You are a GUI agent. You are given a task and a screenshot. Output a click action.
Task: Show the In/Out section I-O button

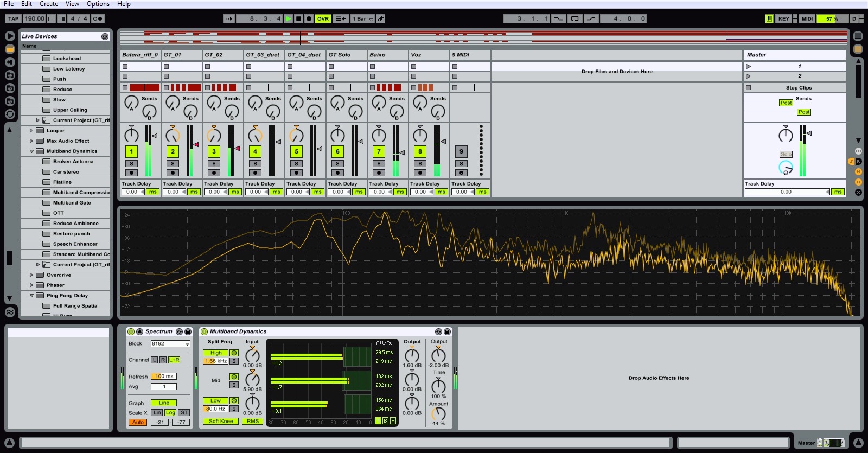[858, 151]
